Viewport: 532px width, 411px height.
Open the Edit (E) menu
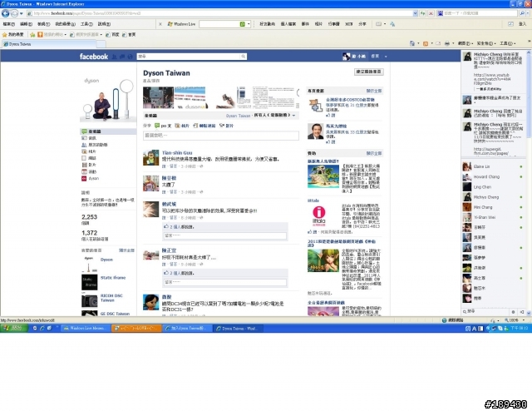pyautogui.click(x=26, y=24)
